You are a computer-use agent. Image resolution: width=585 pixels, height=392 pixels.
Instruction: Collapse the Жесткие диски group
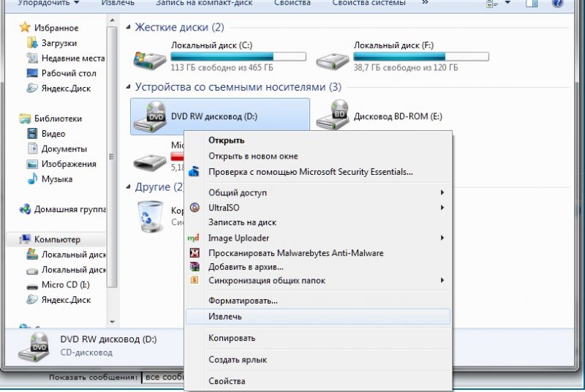(x=129, y=28)
